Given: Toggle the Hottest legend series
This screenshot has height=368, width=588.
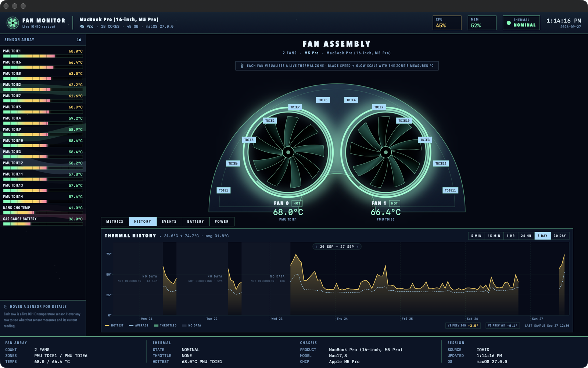Looking at the screenshot, I should tap(114, 326).
